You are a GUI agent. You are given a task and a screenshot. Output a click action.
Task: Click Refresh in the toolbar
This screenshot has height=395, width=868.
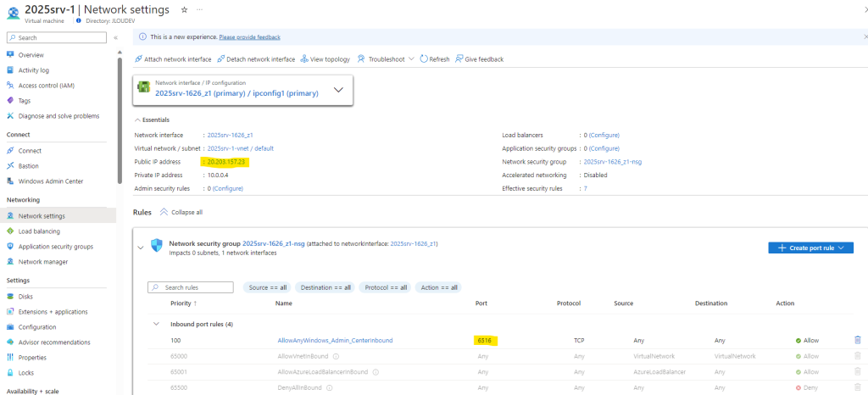(x=435, y=59)
